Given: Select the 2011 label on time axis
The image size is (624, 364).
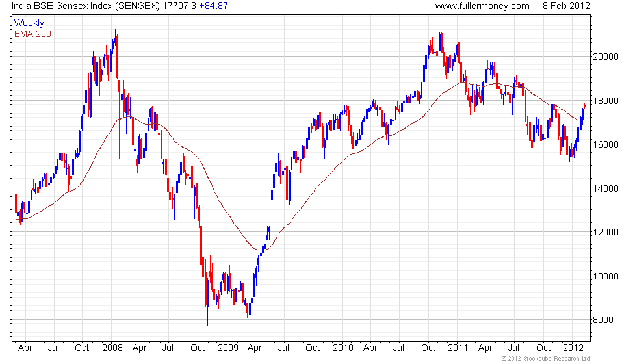Looking at the screenshot, I should click(x=458, y=348).
